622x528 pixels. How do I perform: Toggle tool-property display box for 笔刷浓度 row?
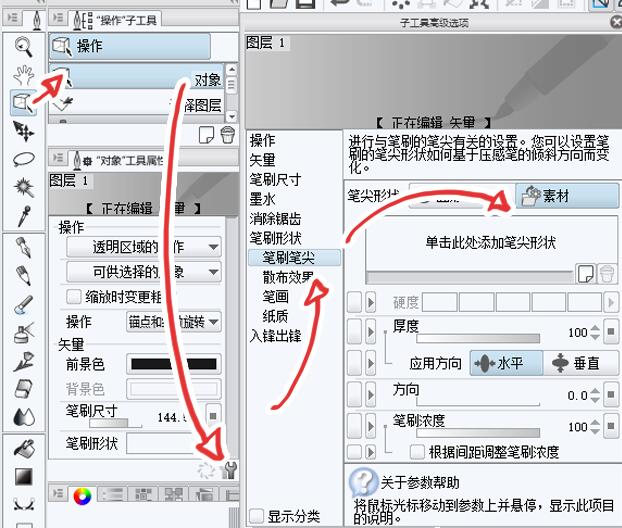click(x=354, y=426)
